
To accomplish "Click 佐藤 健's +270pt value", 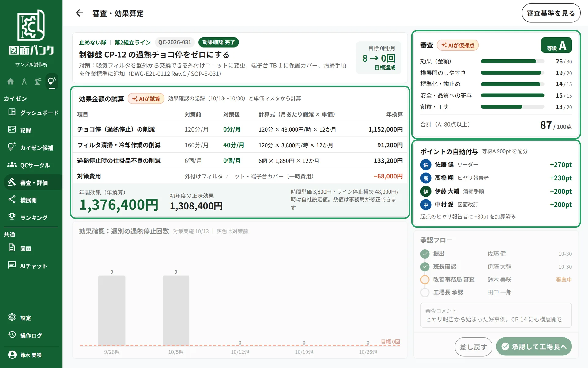I will 561,165.
